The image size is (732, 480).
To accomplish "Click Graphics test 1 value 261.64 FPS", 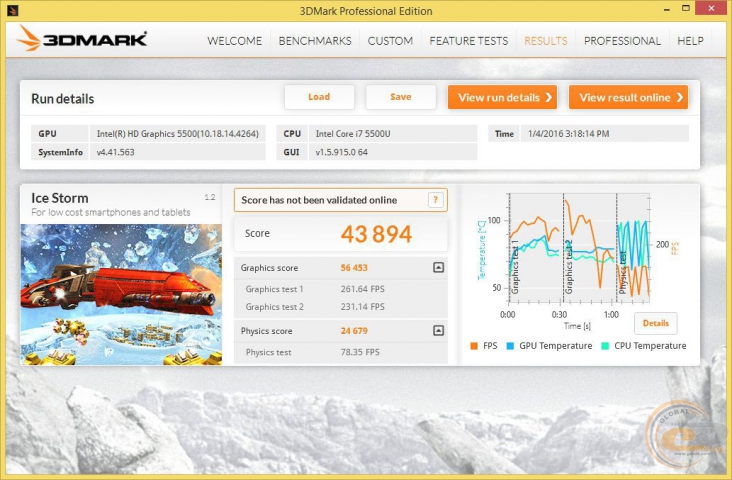I will [363, 289].
